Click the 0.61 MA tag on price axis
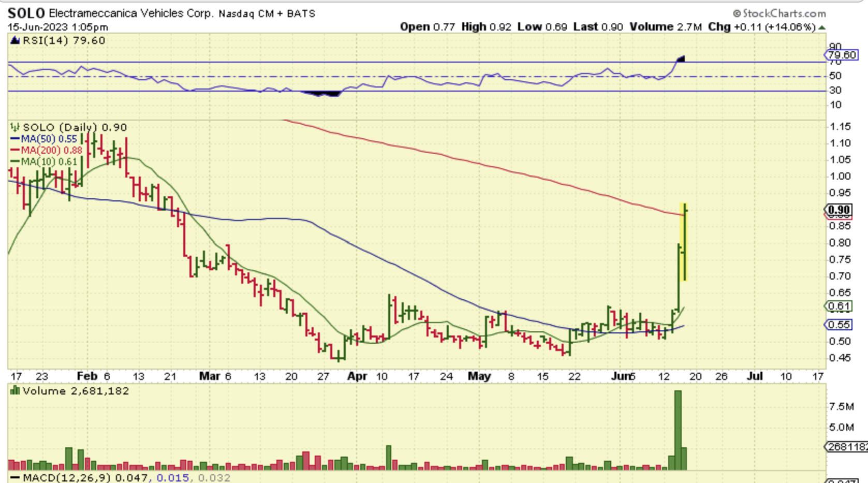 pyautogui.click(x=838, y=306)
